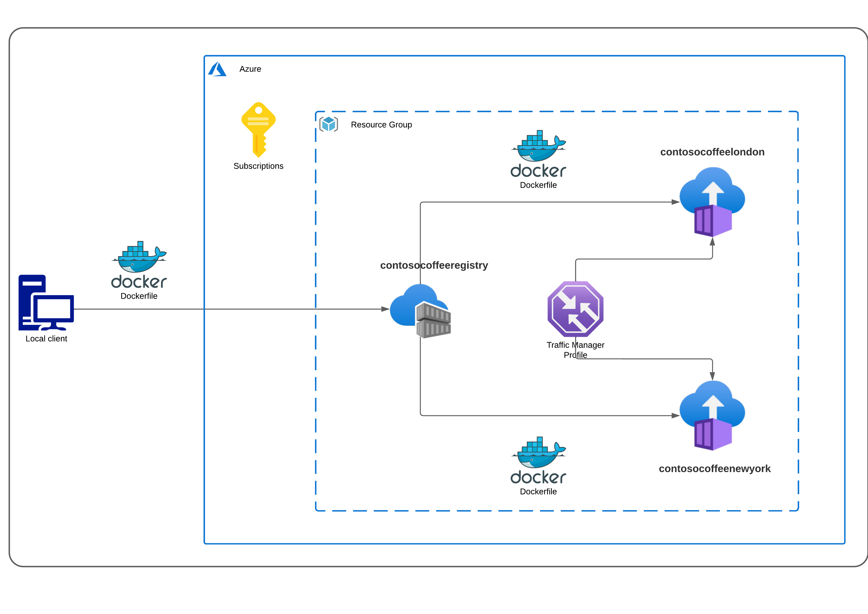Select the contosocoffeeregistry bold label

pyautogui.click(x=434, y=265)
